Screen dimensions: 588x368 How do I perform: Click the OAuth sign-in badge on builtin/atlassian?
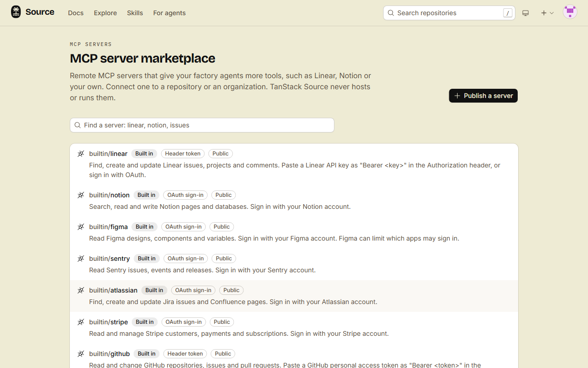point(193,290)
